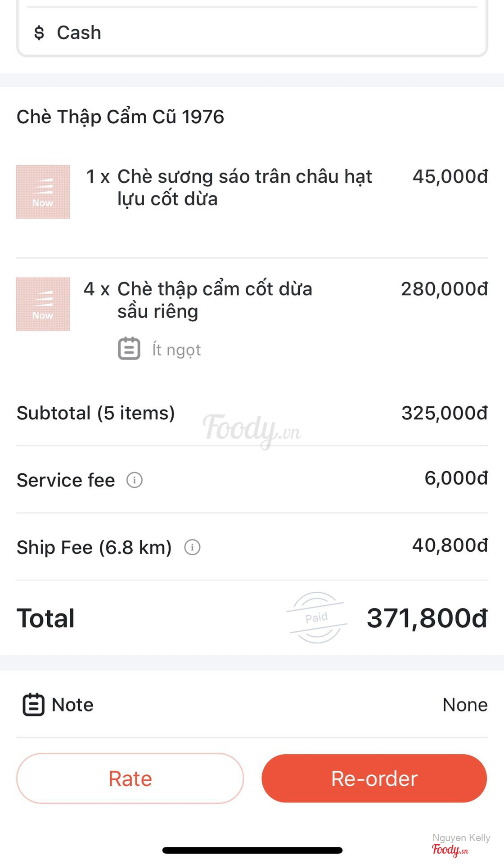This screenshot has height=864, width=504.
Task: Tap the Note clipboard icon
Action: 34,705
